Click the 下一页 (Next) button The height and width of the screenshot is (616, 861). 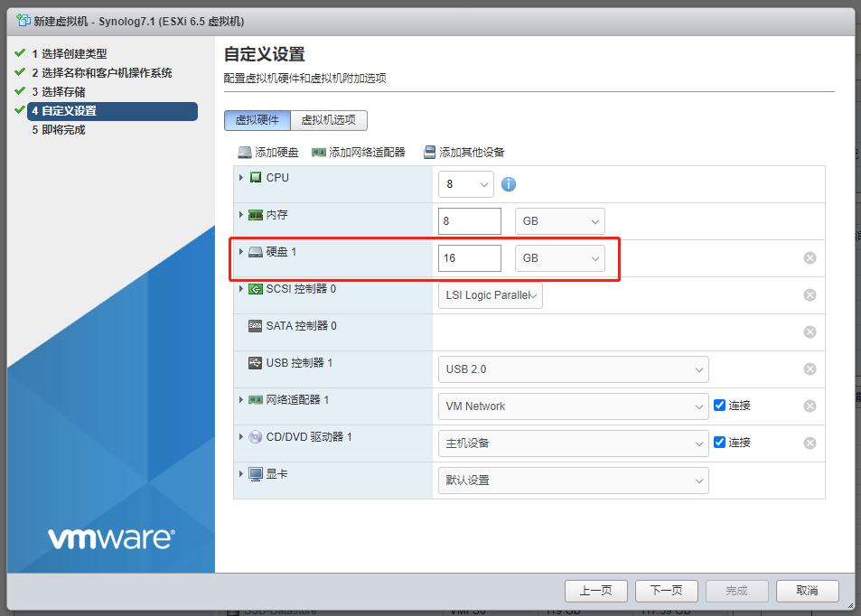tap(667, 591)
